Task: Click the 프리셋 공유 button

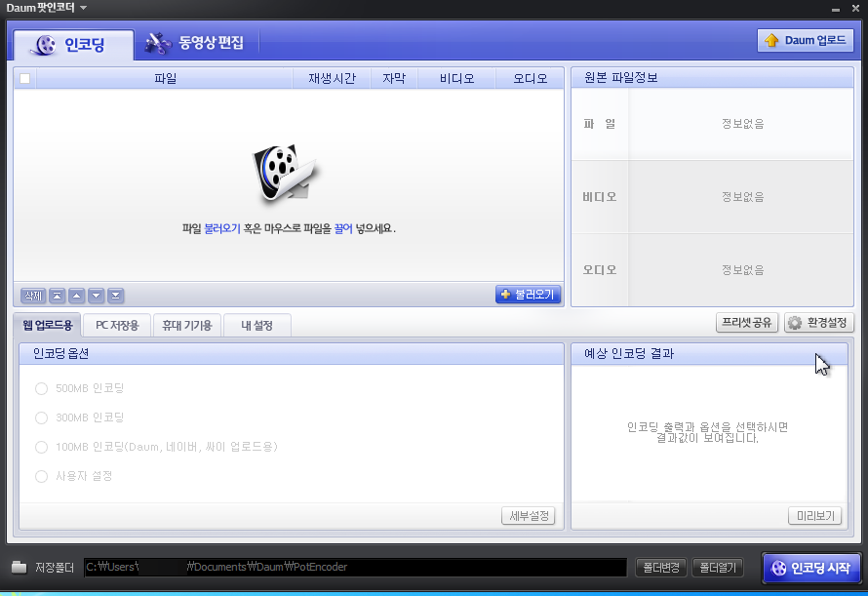Action: tap(747, 322)
